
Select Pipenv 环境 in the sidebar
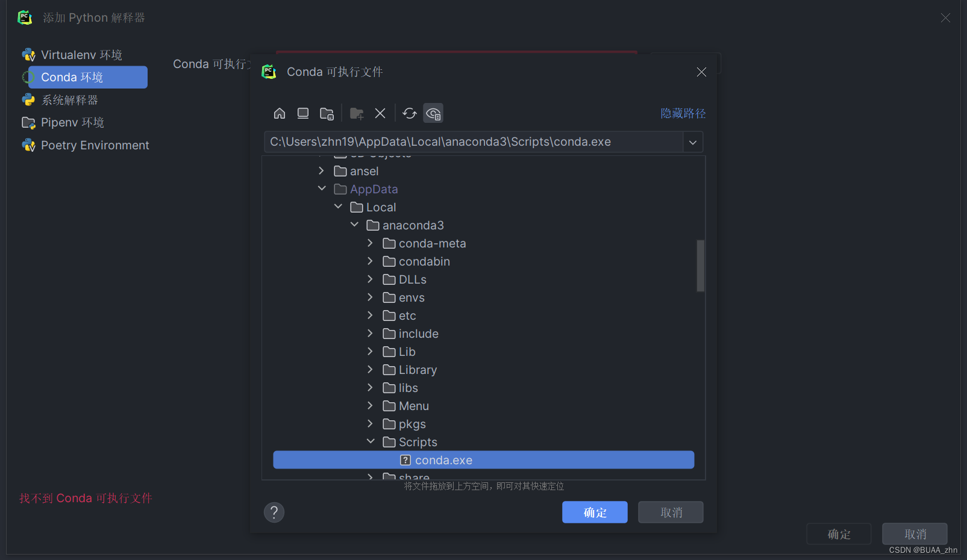pos(63,122)
